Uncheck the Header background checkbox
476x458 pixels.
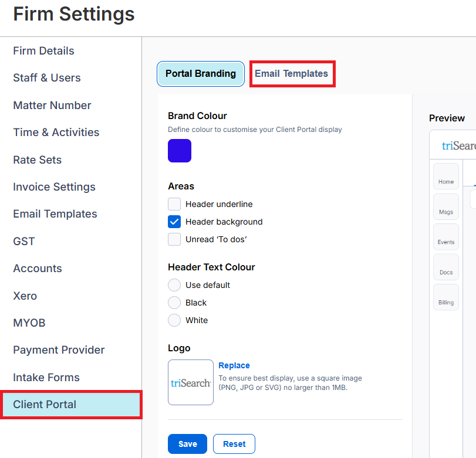(174, 222)
